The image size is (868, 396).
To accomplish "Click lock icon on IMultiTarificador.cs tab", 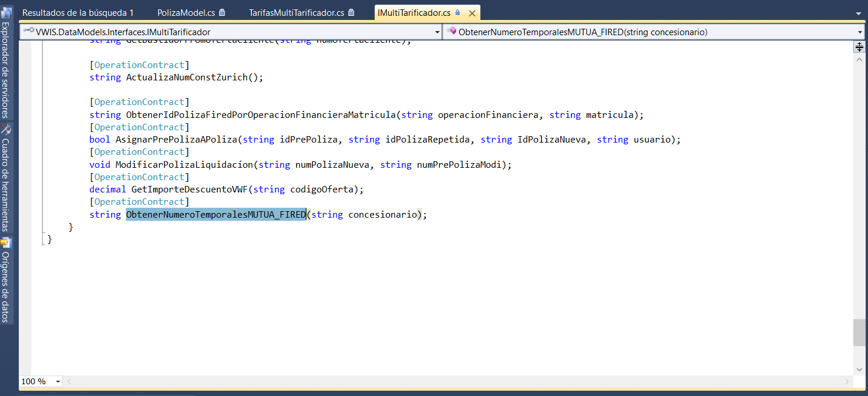I will coord(457,12).
